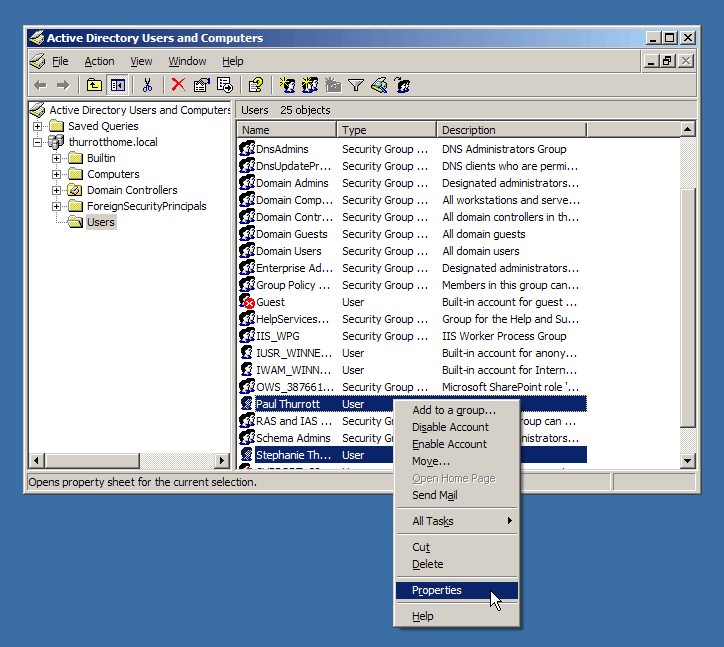Open filter options funnel icon
Screen dimensions: 724x647
(x=356, y=85)
